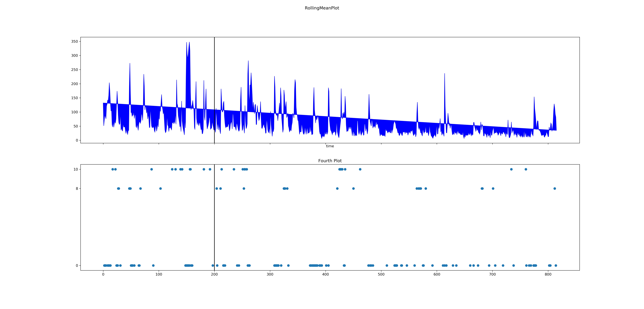Click the 350 y-axis tick label
This screenshot has width=644, height=309.
point(75,41)
